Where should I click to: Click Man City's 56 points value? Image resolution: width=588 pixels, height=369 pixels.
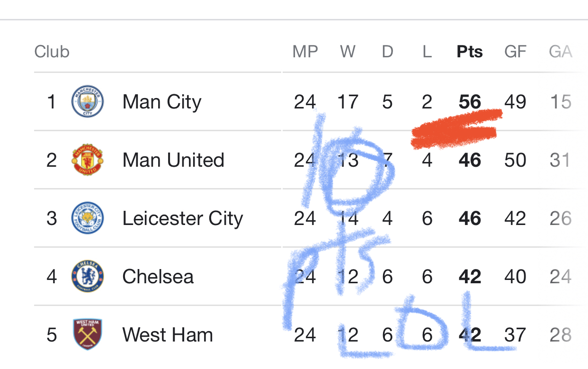470,102
